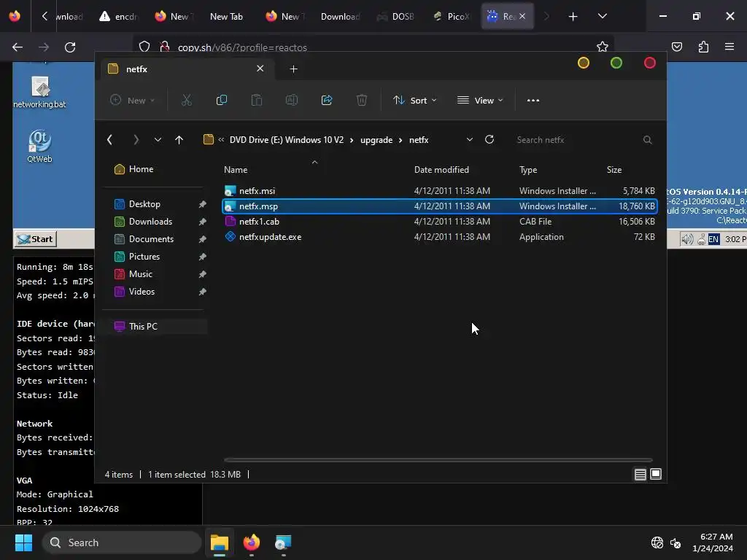
Task: Select the netfx.msp file
Action: (439, 206)
